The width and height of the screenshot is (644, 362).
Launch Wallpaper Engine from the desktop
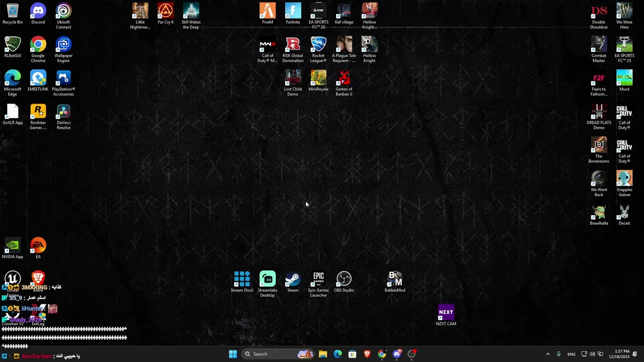[63, 49]
